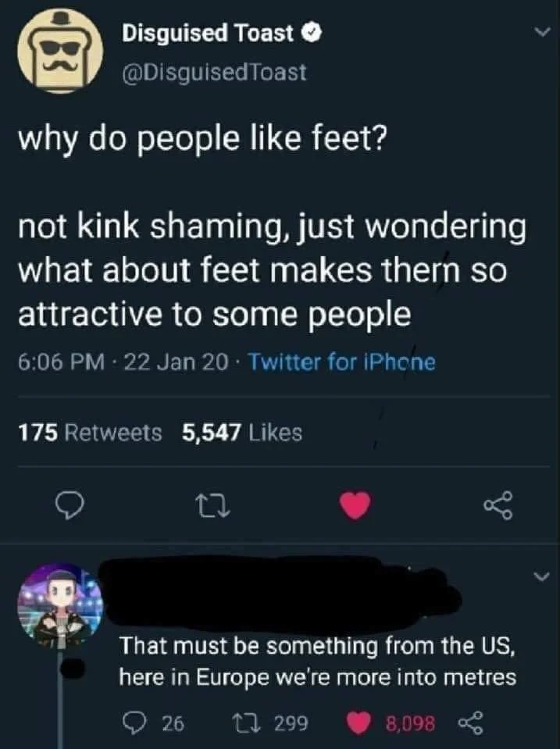Open the @DisguisedToast handle link

pyautogui.click(x=214, y=73)
